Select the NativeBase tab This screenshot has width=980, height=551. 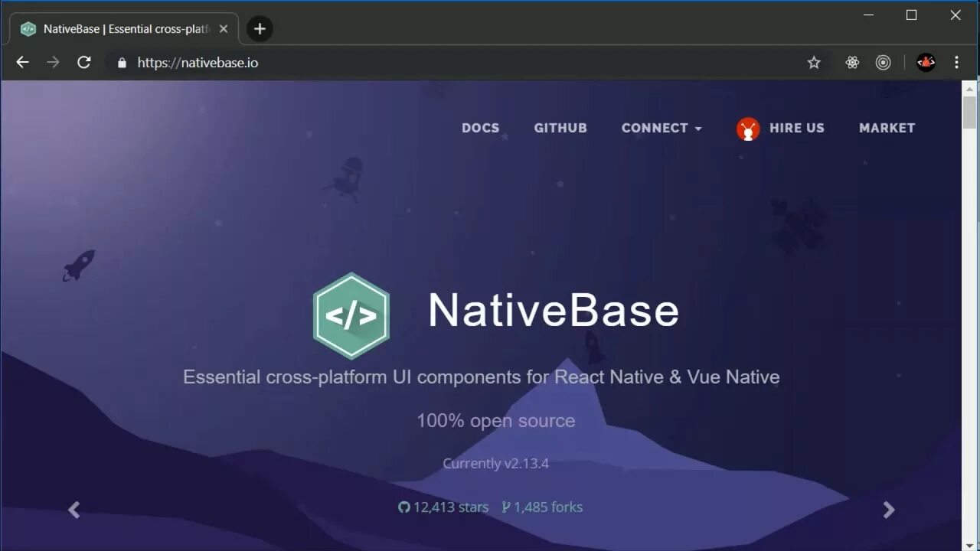click(124, 29)
